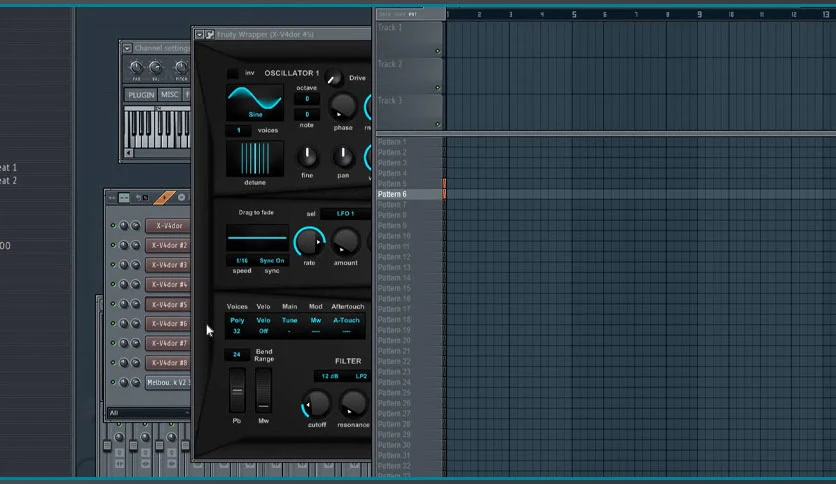Change the Poly voices mode
This screenshot has width=836, height=484.
[x=237, y=320]
